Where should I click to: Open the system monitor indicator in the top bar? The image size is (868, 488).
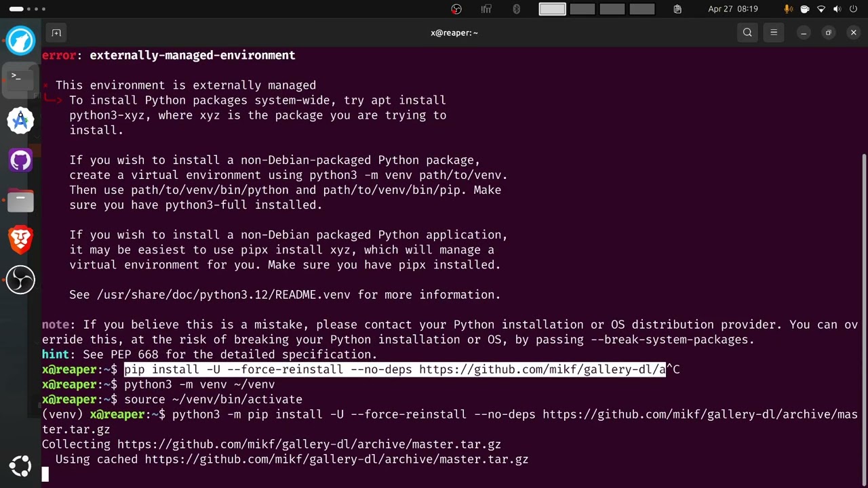(x=486, y=9)
